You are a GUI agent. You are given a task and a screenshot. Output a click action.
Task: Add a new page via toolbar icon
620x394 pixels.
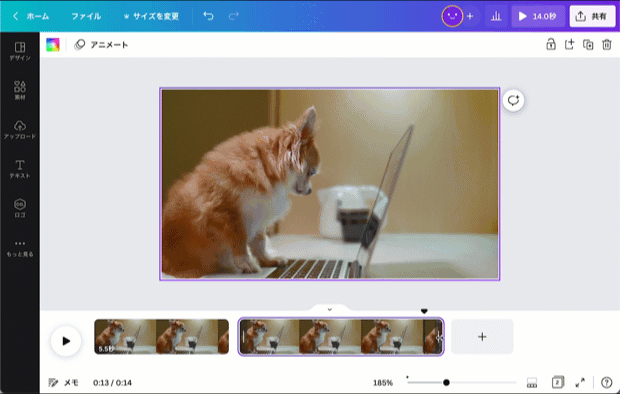(x=569, y=44)
